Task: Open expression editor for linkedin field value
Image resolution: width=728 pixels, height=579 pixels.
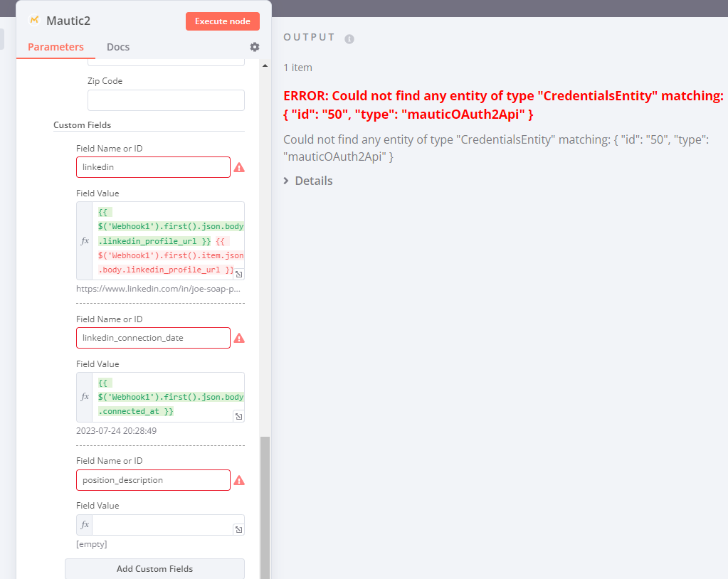Action: pos(238,274)
